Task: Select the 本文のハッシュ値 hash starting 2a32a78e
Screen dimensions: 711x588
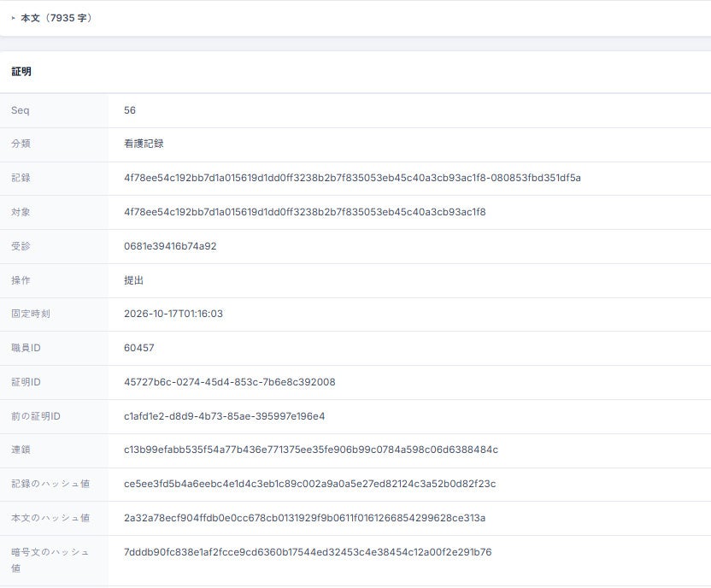Action: click(x=305, y=518)
